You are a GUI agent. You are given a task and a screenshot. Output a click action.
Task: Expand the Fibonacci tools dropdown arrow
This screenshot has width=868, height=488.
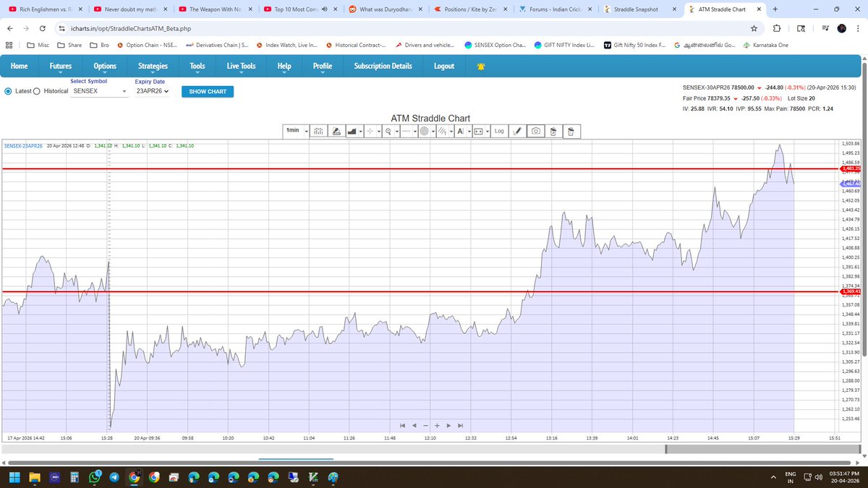point(433,131)
